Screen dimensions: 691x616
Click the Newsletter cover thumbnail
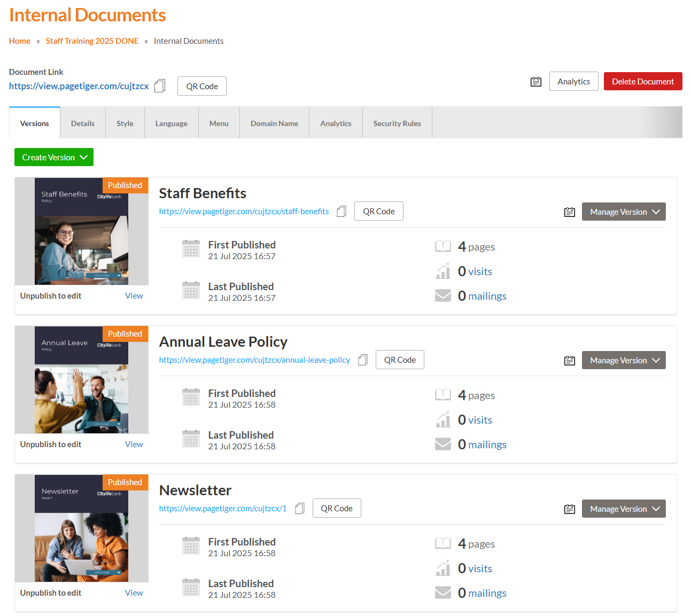click(x=81, y=528)
